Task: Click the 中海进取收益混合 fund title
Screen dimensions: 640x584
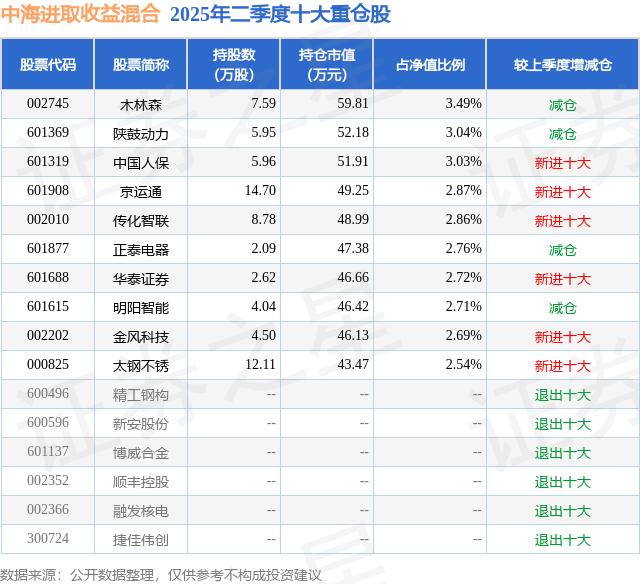Action: (x=80, y=14)
